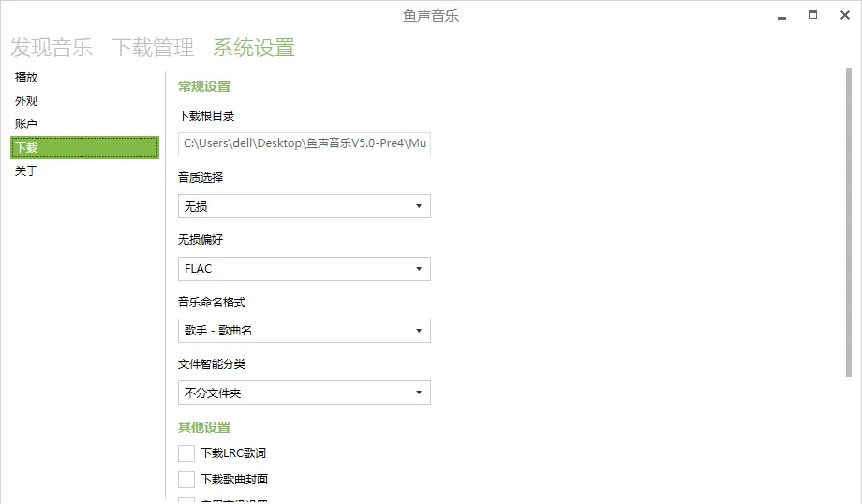Click the 文件智能分类 label

[x=212, y=364]
